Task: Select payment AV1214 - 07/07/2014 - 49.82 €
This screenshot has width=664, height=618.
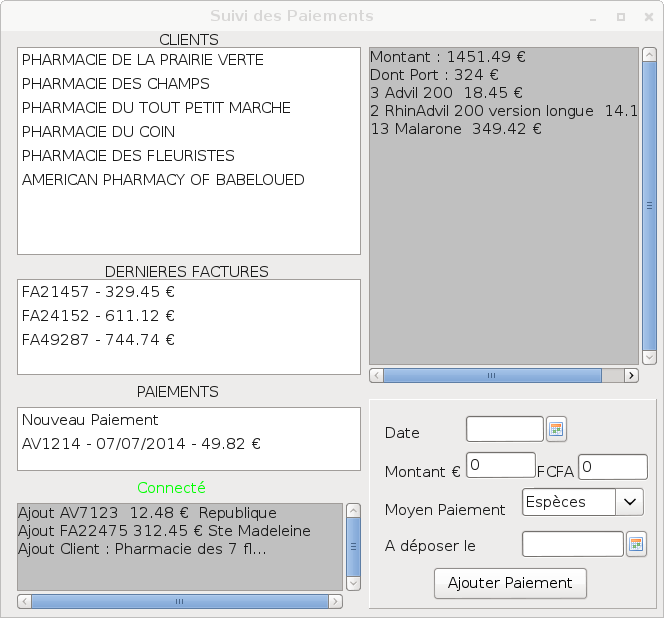Action: 189,444
